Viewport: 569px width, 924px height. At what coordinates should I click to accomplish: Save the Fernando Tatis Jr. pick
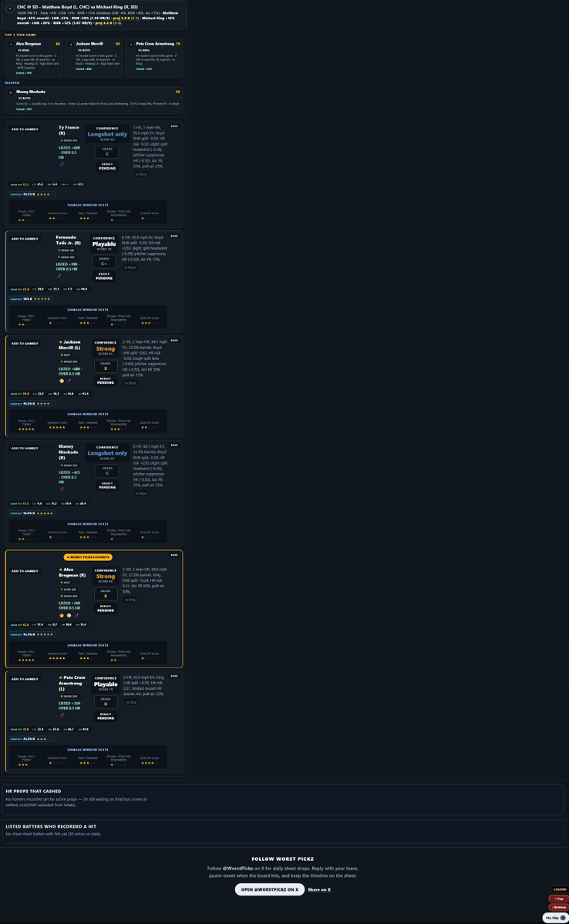[x=174, y=236]
